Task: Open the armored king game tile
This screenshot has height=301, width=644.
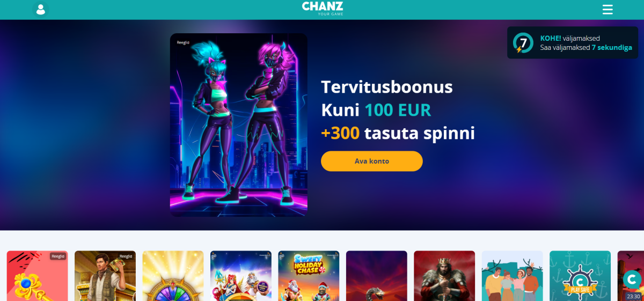Action: click(x=444, y=276)
